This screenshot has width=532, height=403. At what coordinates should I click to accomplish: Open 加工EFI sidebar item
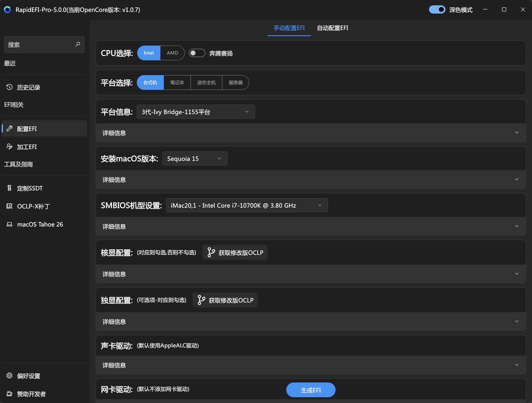pos(44,147)
